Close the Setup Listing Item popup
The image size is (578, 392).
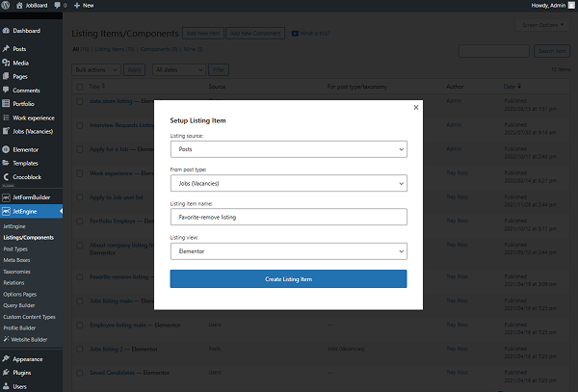[416, 107]
